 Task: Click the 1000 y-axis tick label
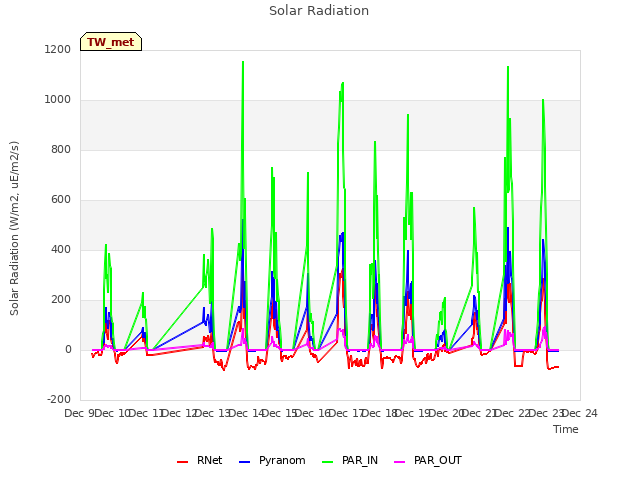(58, 100)
